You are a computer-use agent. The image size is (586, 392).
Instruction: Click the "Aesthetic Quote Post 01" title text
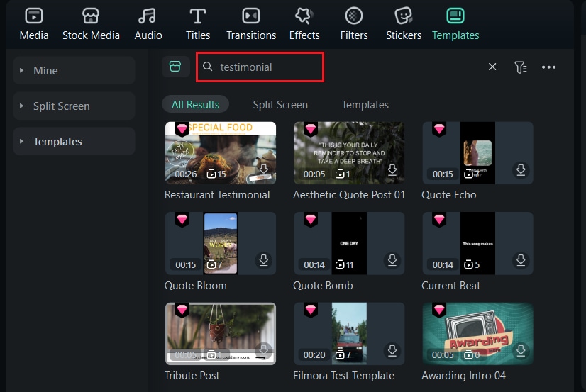click(348, 195)
